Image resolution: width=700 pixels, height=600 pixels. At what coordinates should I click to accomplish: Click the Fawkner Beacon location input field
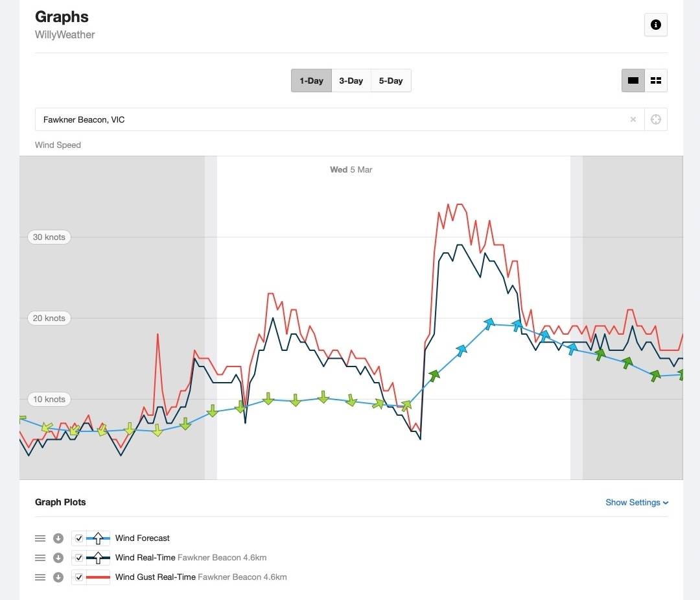coord(324,119)
